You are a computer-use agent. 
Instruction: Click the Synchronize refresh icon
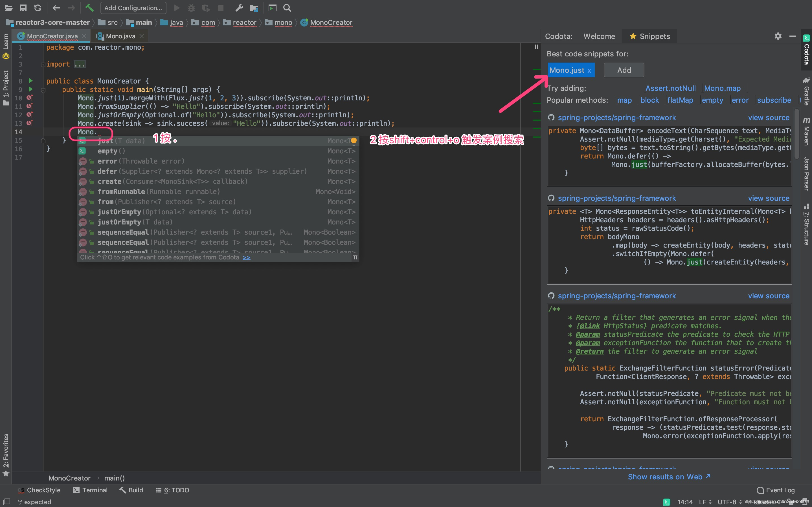pyautogui.click(x=38, y=8)
